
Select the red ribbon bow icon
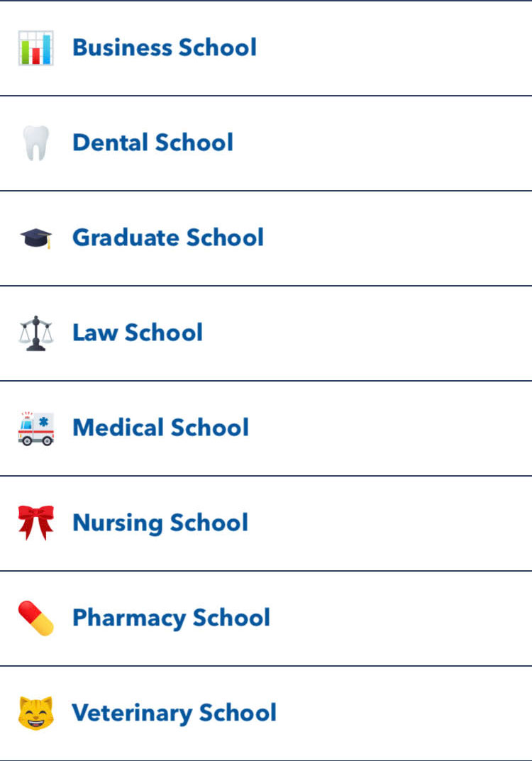coord(36,523)
